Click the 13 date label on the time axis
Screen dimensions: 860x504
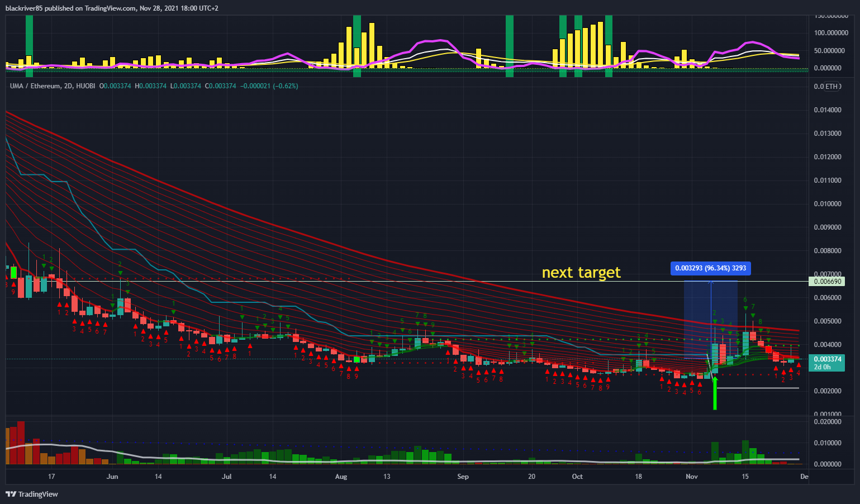tap(387, 477)
